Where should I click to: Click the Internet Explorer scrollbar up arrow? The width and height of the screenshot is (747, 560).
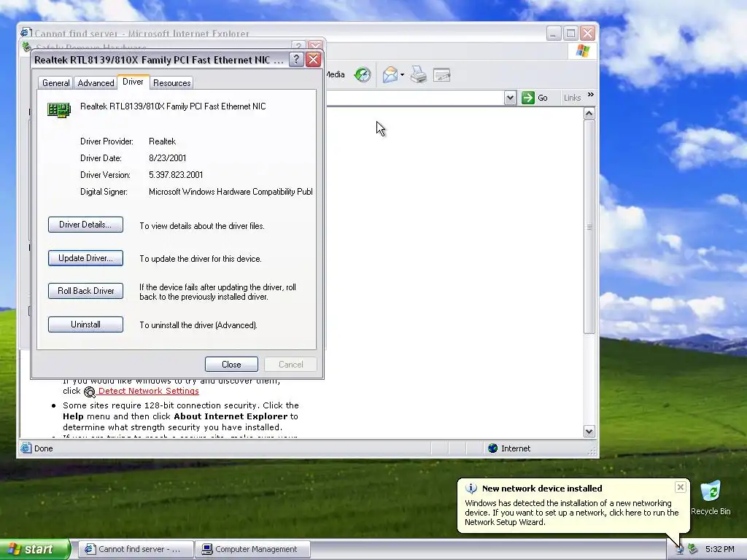click(x=589, y=113)
